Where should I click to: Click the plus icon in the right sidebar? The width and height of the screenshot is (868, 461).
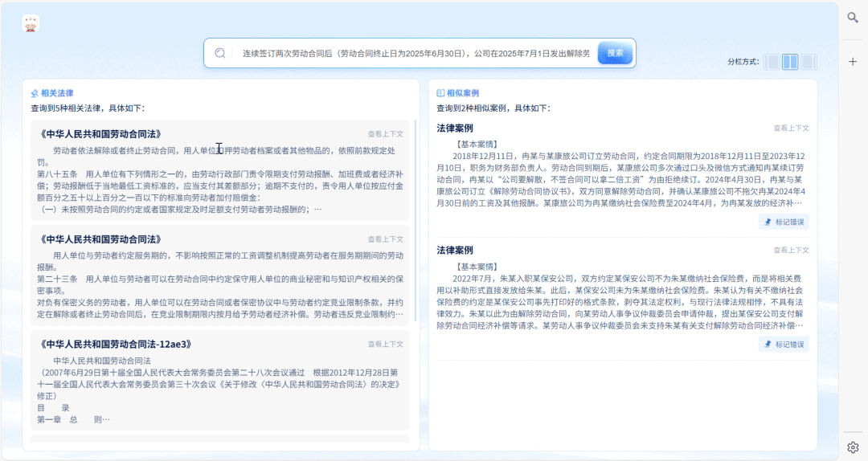[x=853, y=62]
